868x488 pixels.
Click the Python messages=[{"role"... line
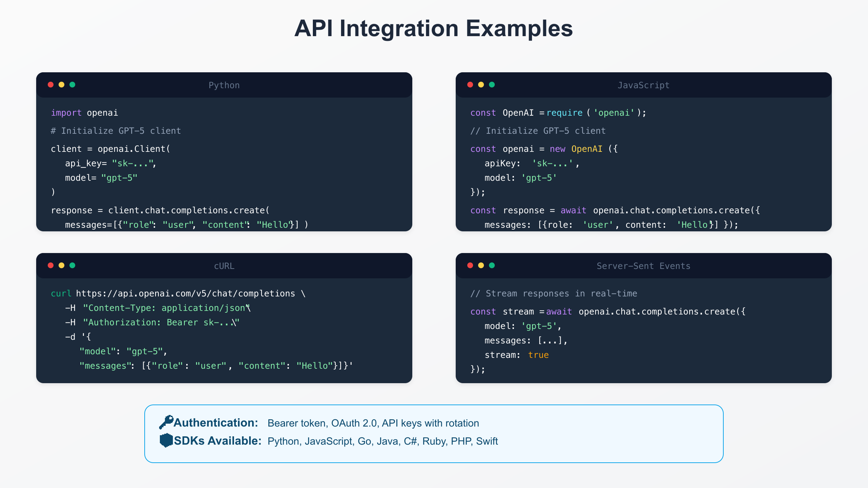pyautogui.click(x=187, y=225)
